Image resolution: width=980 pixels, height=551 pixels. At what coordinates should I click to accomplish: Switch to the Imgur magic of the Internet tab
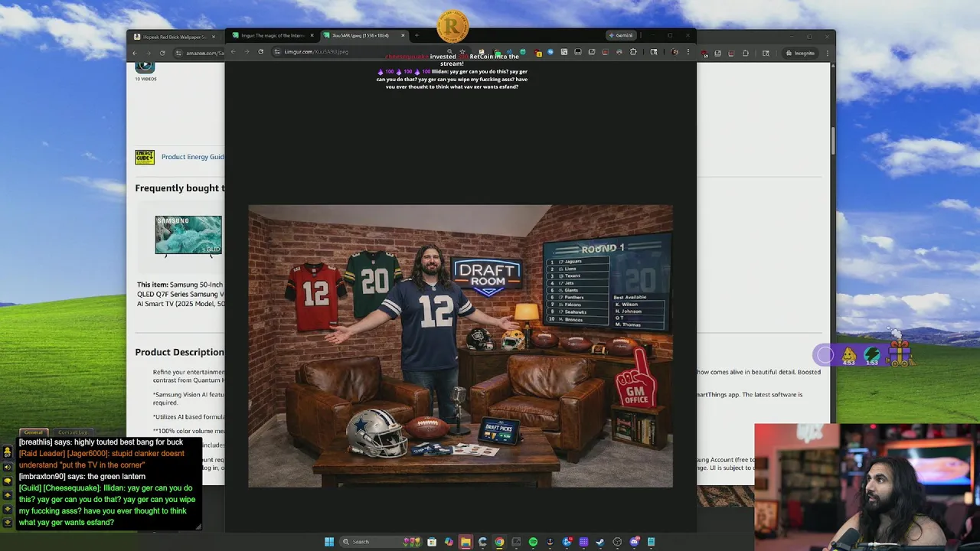pos(273,36)
